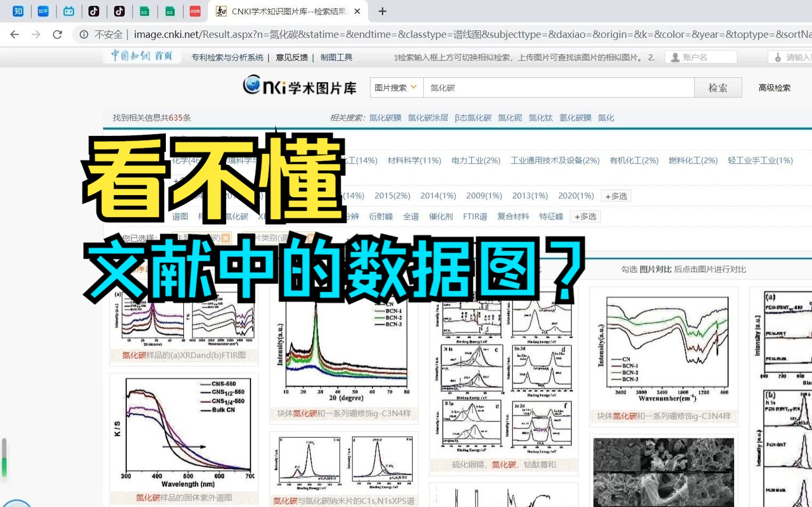Image resolution: width=812 pixels, height=507 pixels.
Task: Expand +多选 in the year row
Action: point(616,196)
